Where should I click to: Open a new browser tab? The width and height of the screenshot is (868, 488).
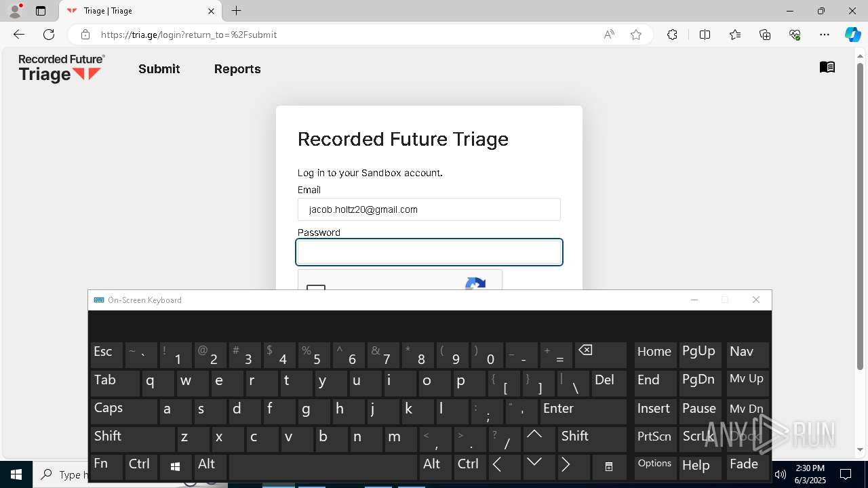pos(236,11)
